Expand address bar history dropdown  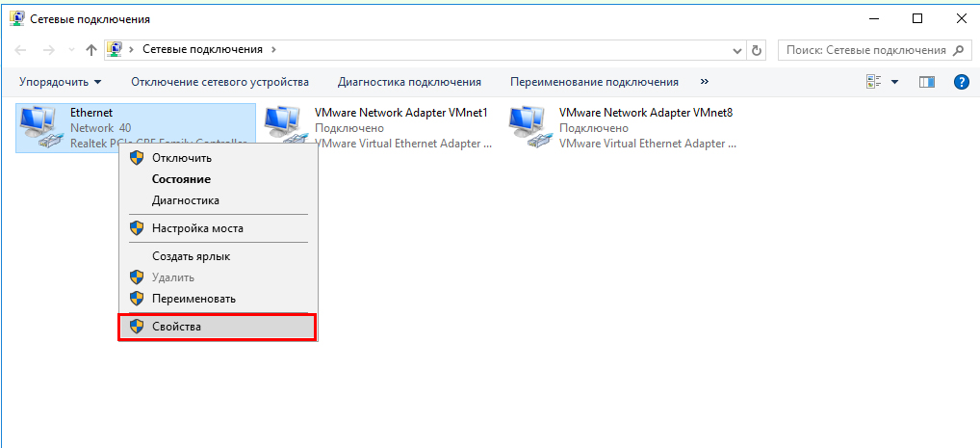(x=738, y=50)
